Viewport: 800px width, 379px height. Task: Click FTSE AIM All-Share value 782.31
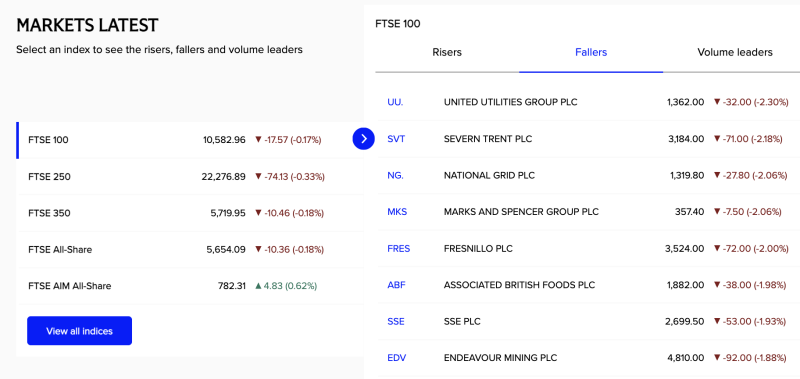pos(232,286)
